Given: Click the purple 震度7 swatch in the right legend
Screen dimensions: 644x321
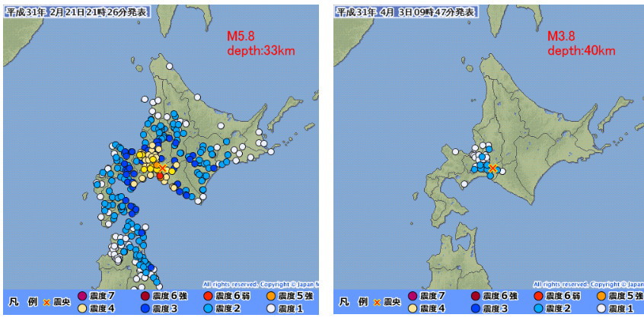Looking at the screenshot, I should (414, 296).
